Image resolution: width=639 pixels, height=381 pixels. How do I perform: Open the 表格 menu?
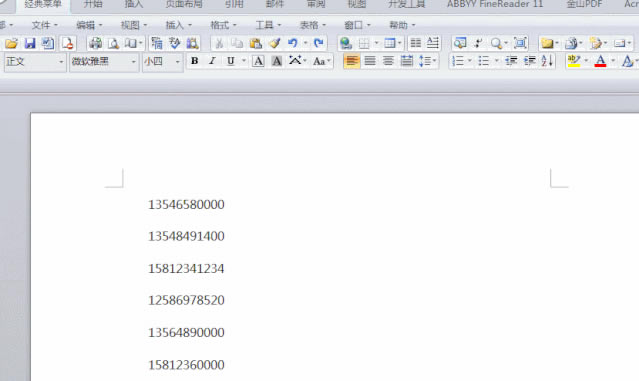(x=313, y=25)
